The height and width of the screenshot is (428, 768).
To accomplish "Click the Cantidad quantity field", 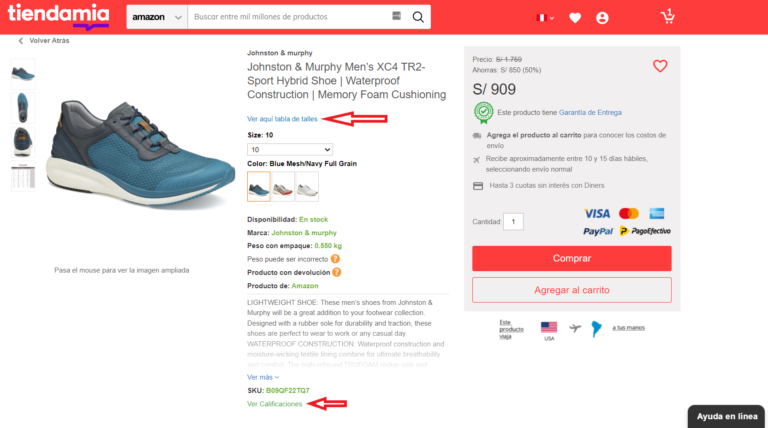I will point(513,221).
